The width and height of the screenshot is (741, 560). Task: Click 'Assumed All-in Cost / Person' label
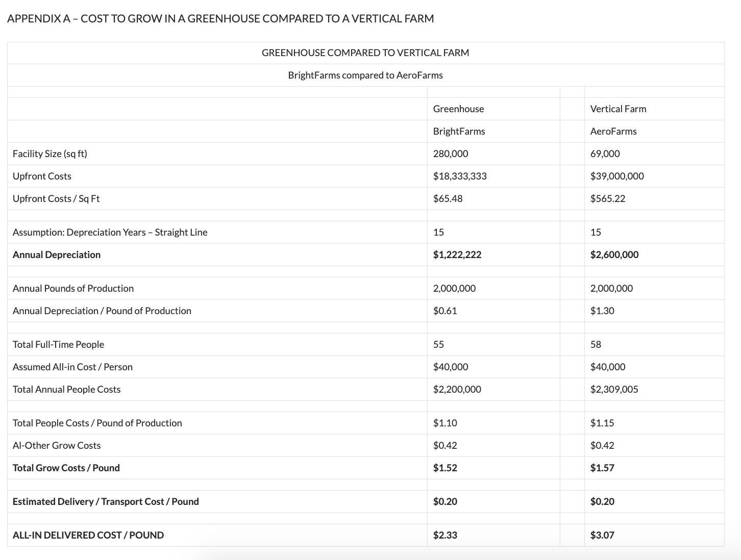(72, 367)
